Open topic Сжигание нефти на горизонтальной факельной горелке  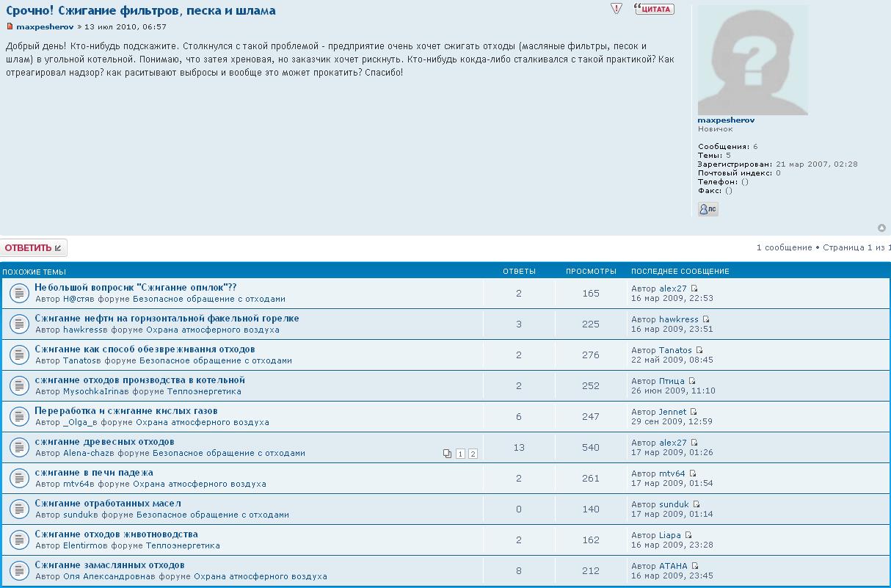tap(167, 319)
